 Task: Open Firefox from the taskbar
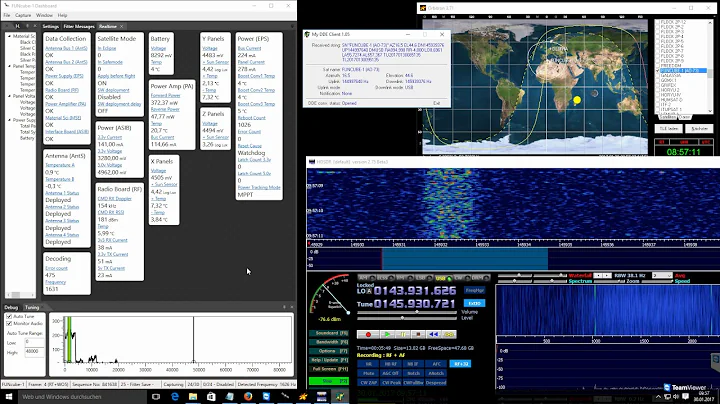click(x=248, y=397)
